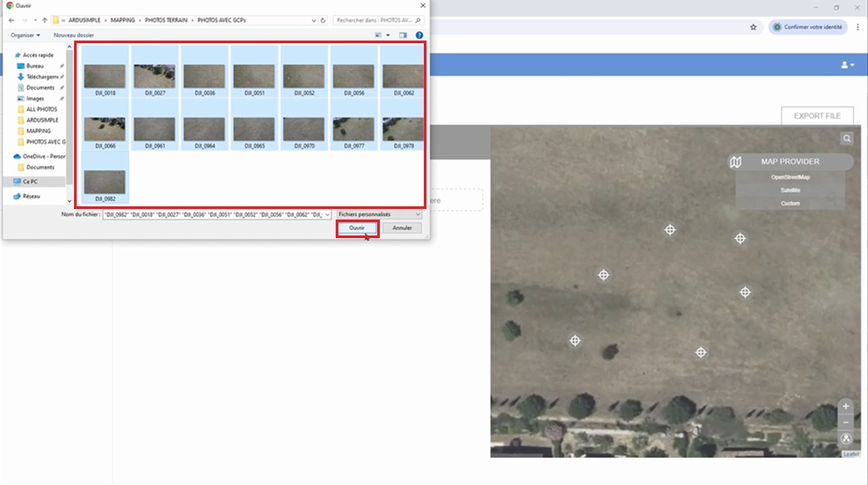
Task: Select the DJI_0027 photo thumbnail
Action: [154, 77]
